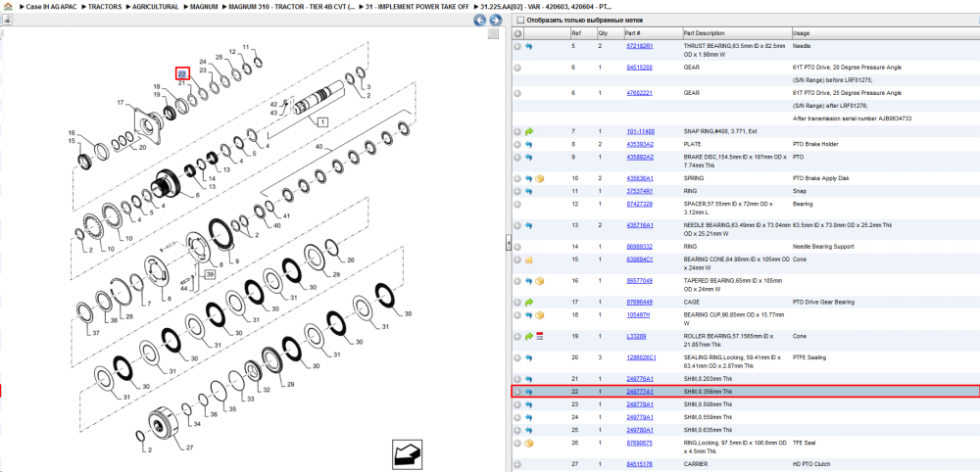This screenshot has height=472, width=980.
Task: Open 'MAGNUM 310 - TRACTOR - TIER 4B CVT' breadcrumb
Action: point(292,6)
